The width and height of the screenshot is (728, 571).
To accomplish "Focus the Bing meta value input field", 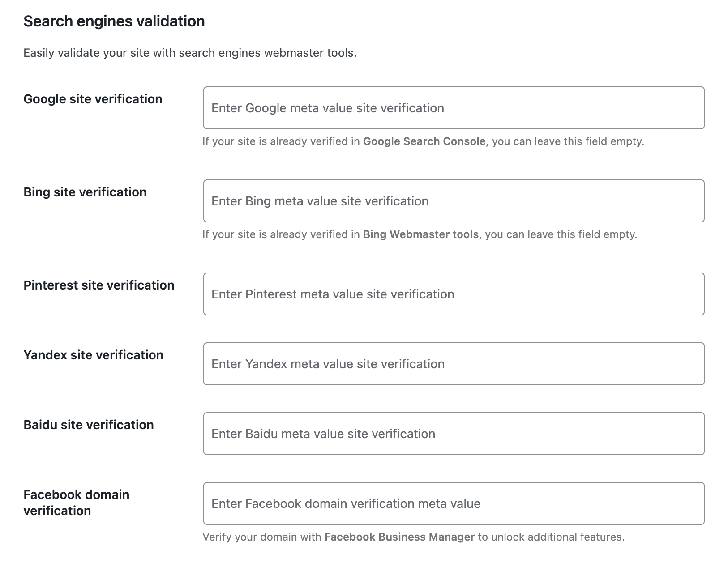I will [454, 201].
